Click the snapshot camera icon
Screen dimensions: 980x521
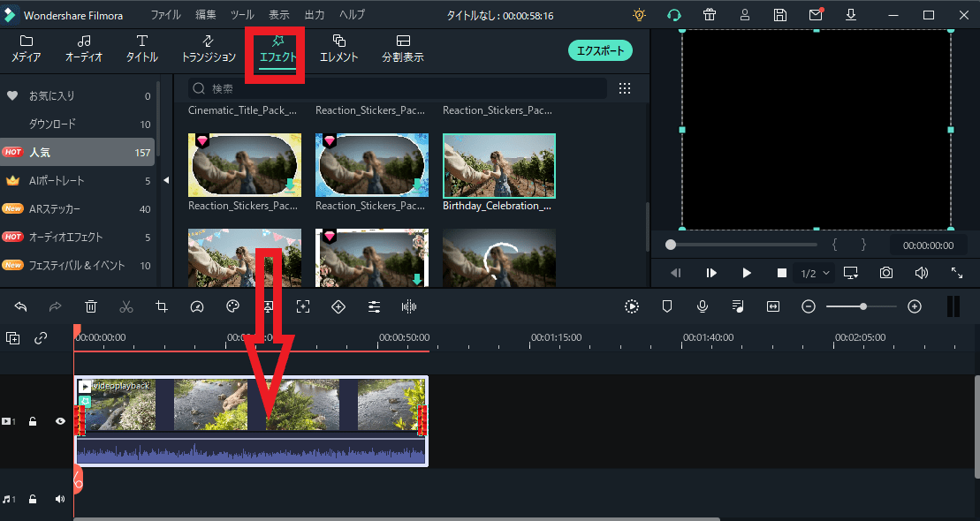click(x=885, y=273)
